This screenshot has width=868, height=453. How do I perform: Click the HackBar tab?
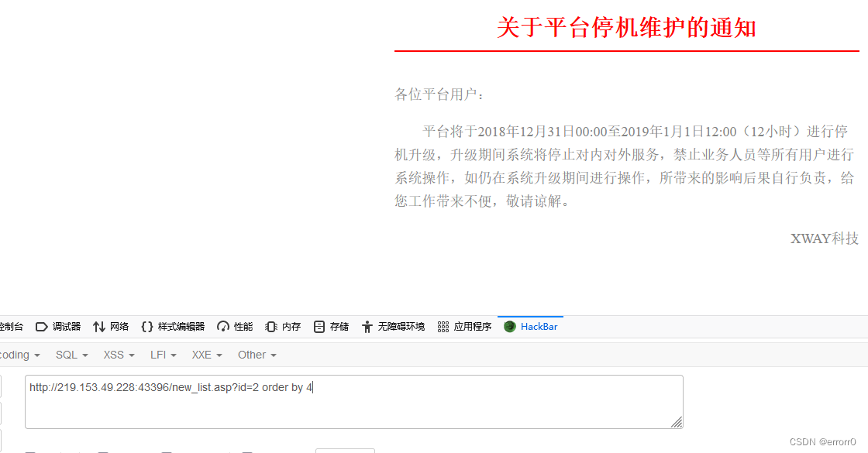530,327
